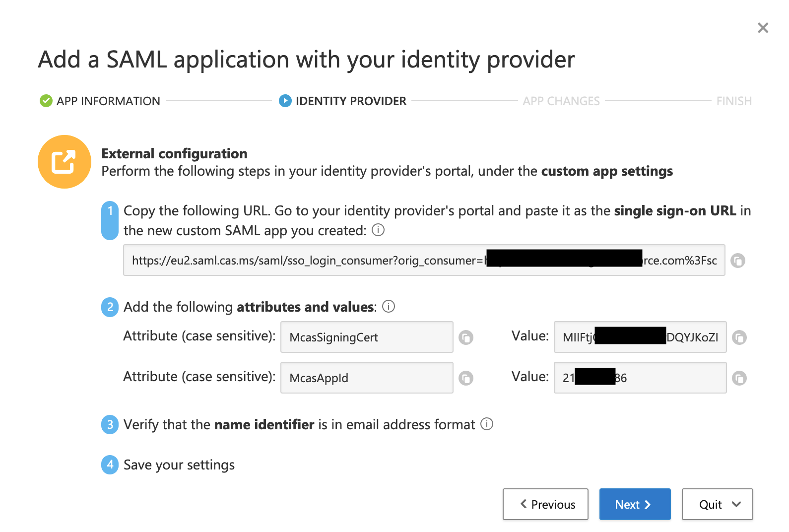Click info icon after name identifier step

pyautogui.click(x=487, y=424)
